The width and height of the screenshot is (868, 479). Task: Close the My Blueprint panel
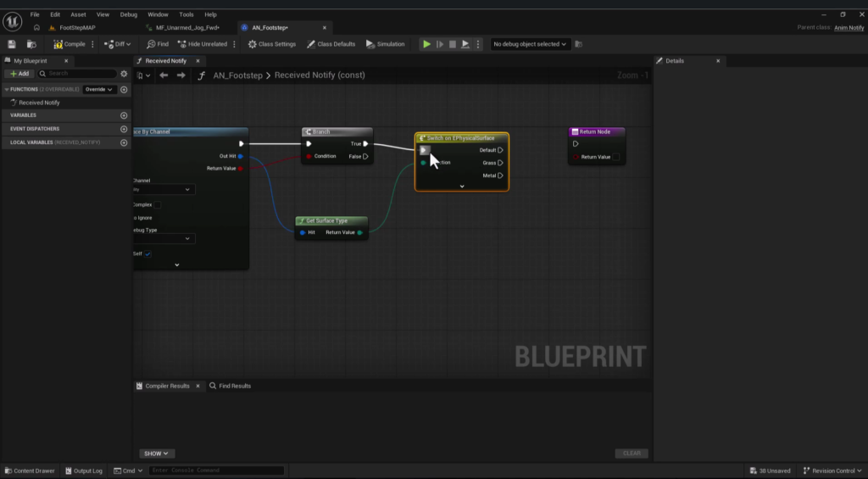66,61
